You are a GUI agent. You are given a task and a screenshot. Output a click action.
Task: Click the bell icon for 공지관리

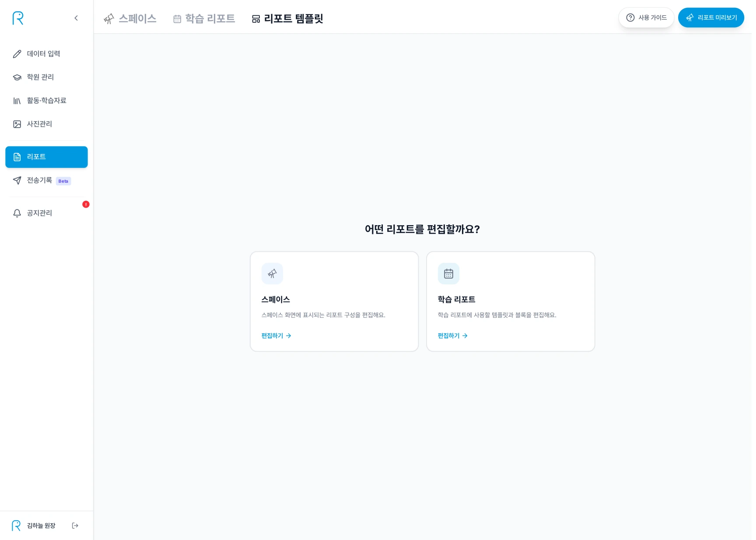coord(17,213)
